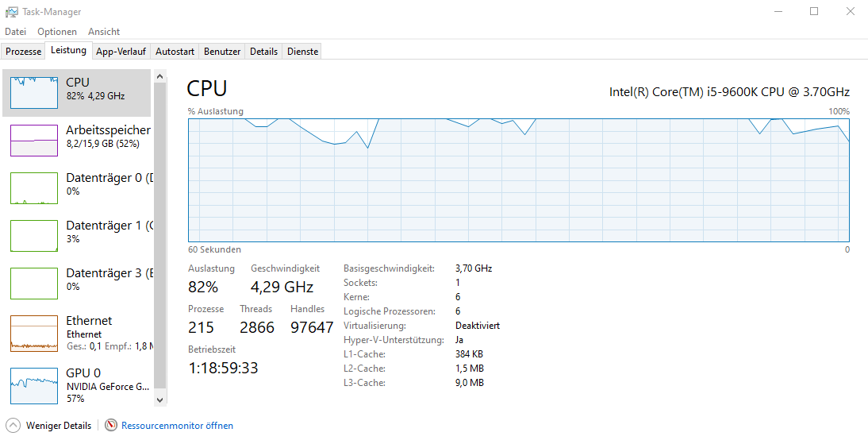Open the Ethernet network graph

click(x=34, y=334)
